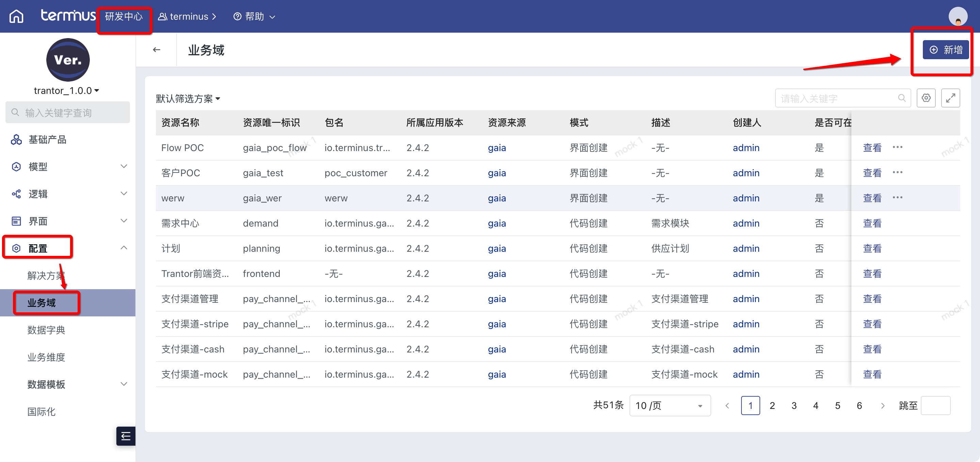
Task: Open table column settings gear icon
Action: (926, 98)
